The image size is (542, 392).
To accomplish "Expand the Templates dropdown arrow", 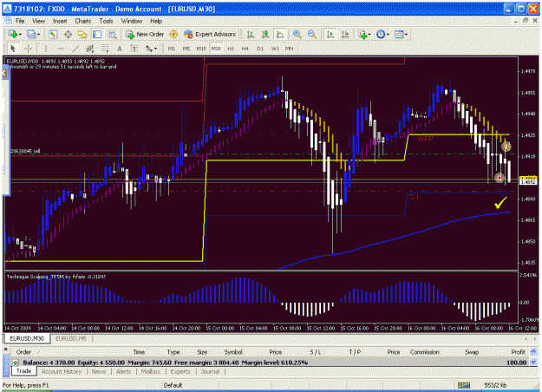I will coord(406,35).
